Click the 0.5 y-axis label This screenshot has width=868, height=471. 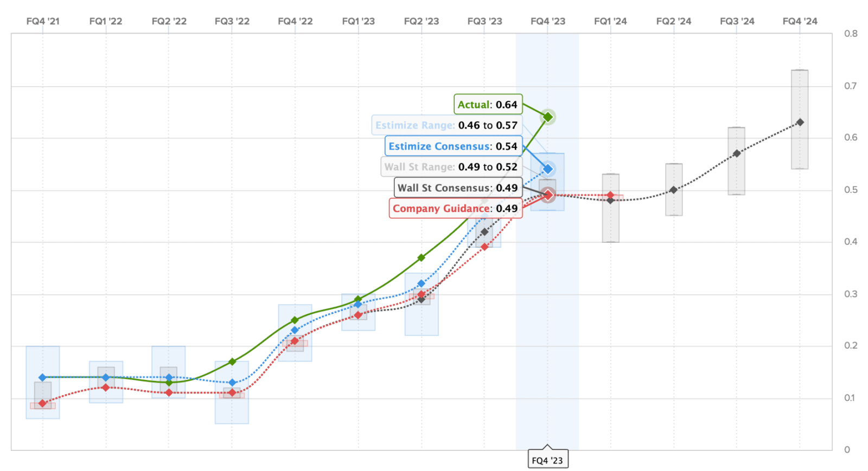(851, 190)
